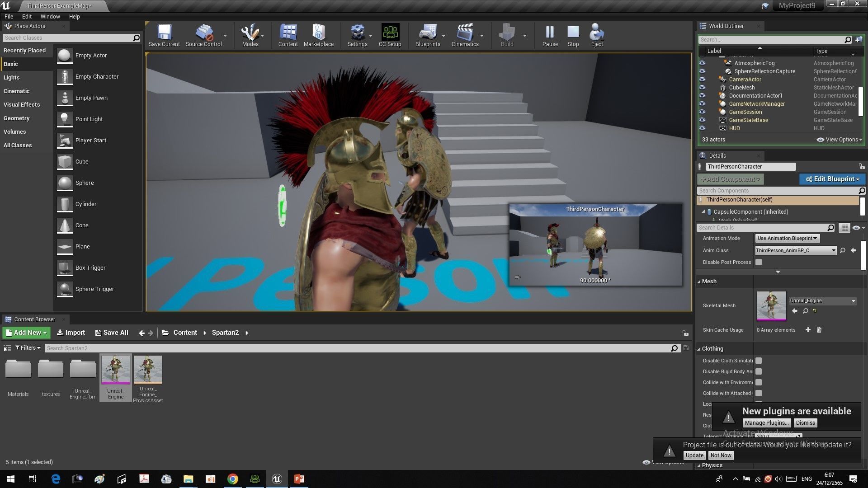Go back in Content Browser history
Viewport: 868px width, 488px height.
point(142,333)
